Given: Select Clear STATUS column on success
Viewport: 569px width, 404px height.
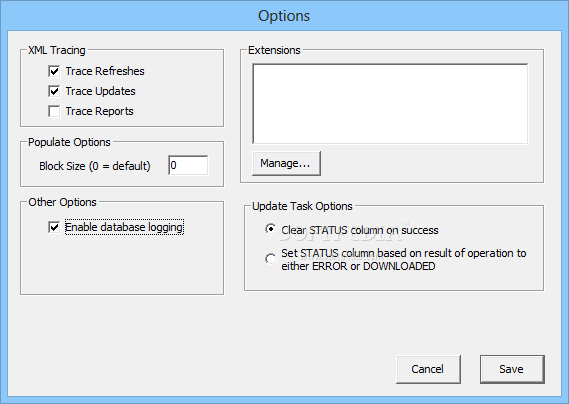Looking at the screenshot, I should coord(270,229).
